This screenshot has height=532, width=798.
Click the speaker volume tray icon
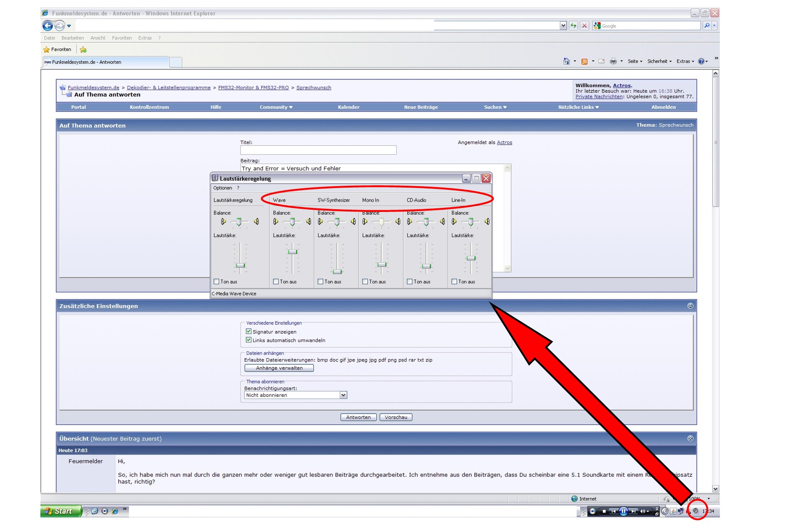coord(696,511)
